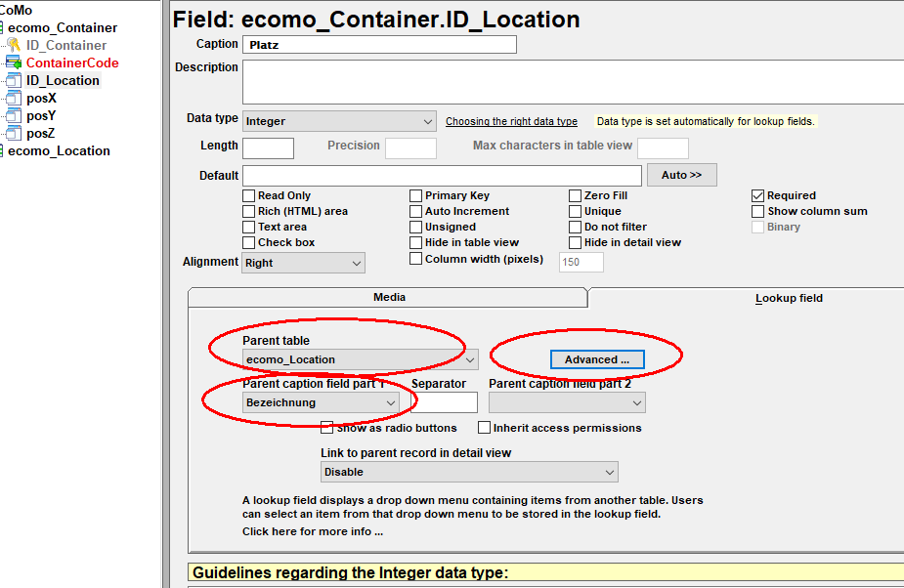Toggle the Zero Fill checkbox

[x=575, y=196]
